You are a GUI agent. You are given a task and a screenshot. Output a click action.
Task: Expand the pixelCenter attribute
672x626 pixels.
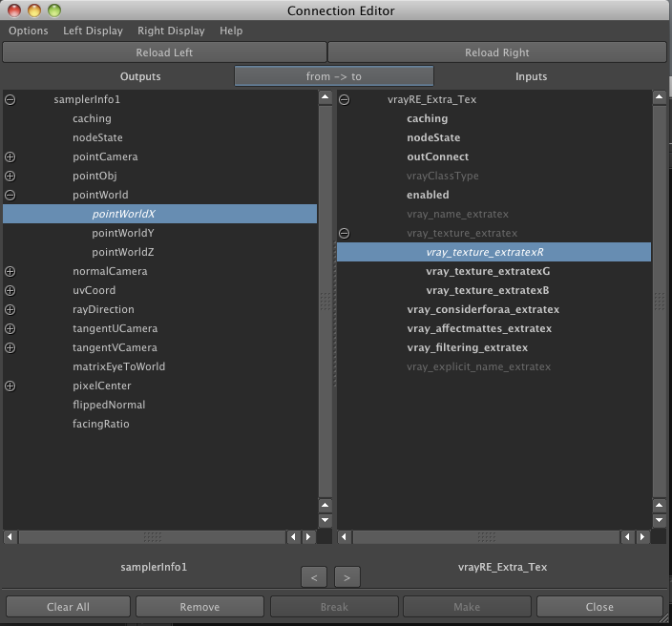(10, 386)
